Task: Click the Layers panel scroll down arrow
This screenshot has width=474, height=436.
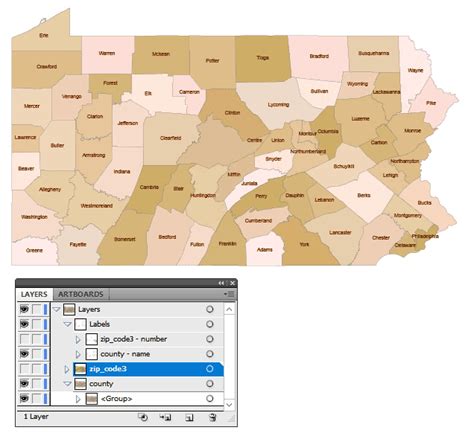Action: pos(229,404)
